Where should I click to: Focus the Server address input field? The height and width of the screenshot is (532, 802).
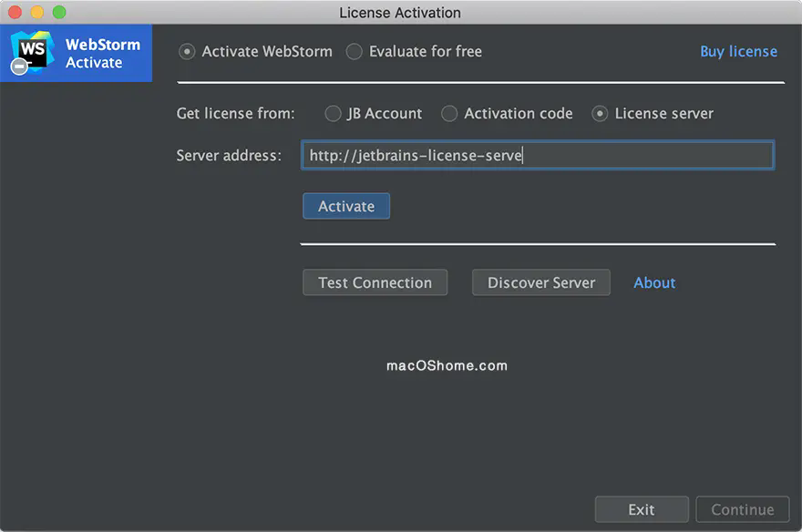click(x=538, y=156)
